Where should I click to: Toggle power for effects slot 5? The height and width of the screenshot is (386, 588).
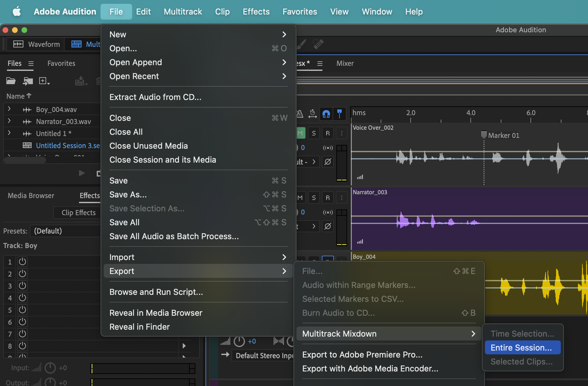[22, 310]
